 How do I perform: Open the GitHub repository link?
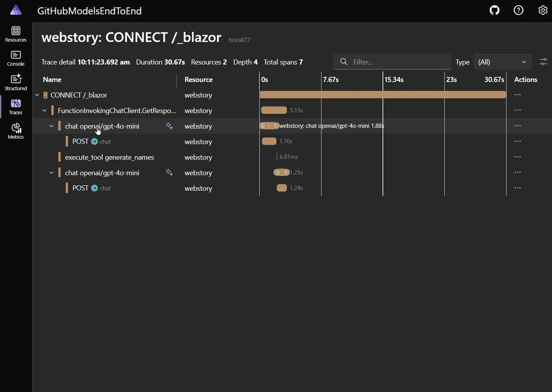[x=494, y=10]
